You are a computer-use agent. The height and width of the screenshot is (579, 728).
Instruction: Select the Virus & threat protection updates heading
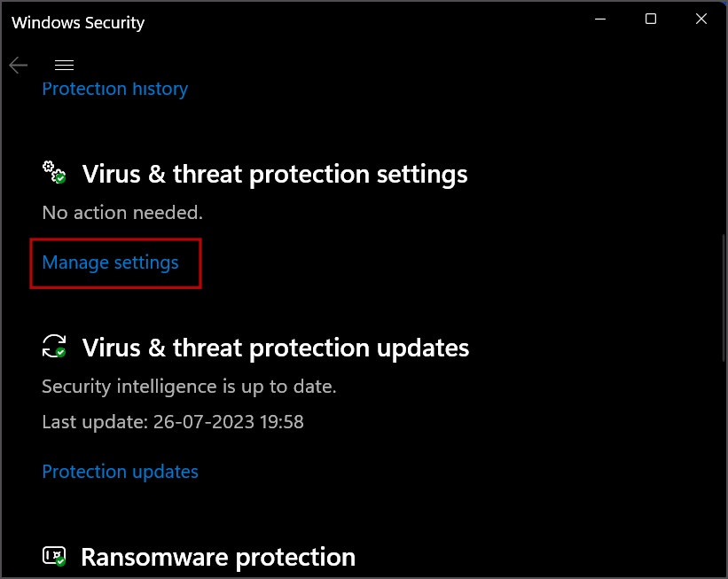point(276,348)
